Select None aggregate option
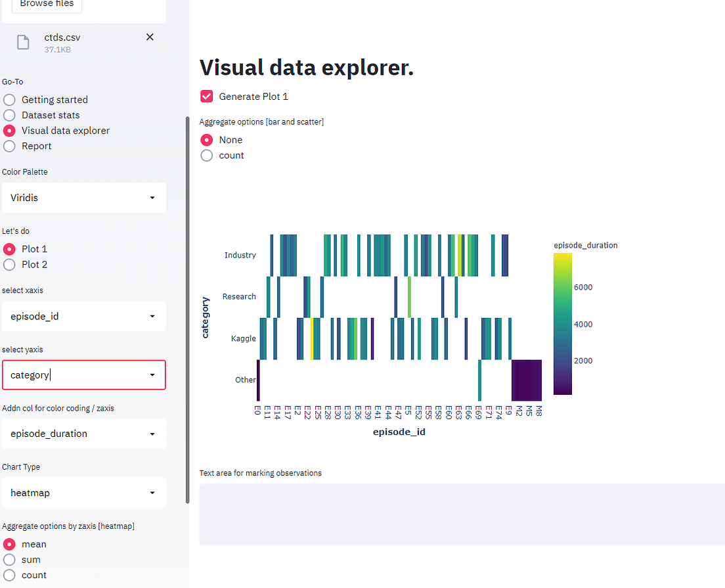Image resolution: width=725 pixels, height=588 pixels. pyautogui.click(x=206, y=139)
